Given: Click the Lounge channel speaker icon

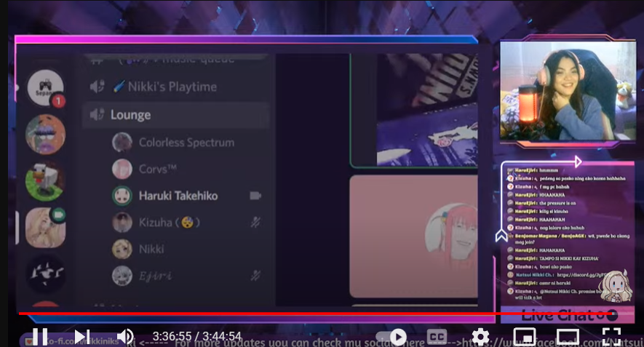Looking at the screenshot, I should click(97, 114).
